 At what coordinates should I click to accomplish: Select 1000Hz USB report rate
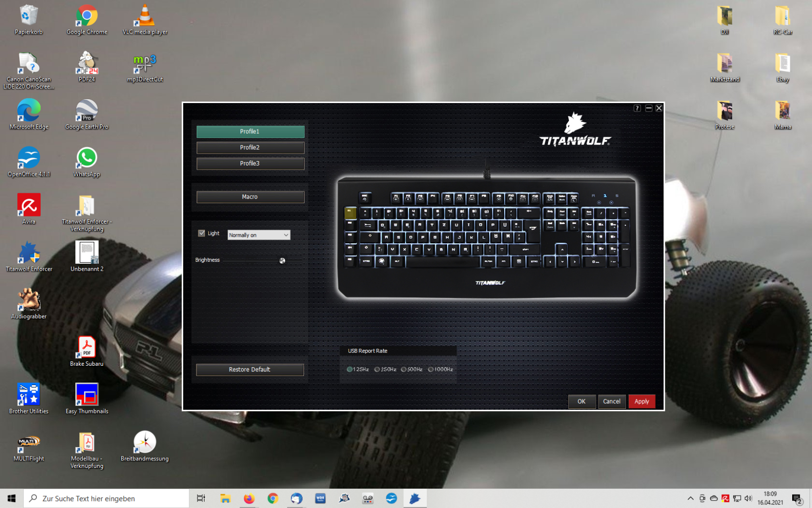click(x=431, y=369)
